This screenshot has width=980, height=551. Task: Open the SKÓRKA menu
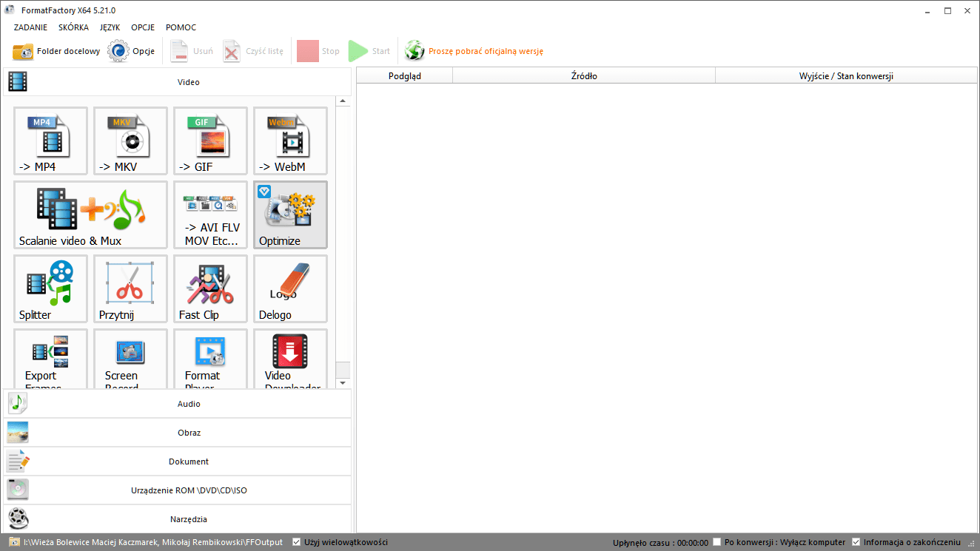[x=73, y=27]
